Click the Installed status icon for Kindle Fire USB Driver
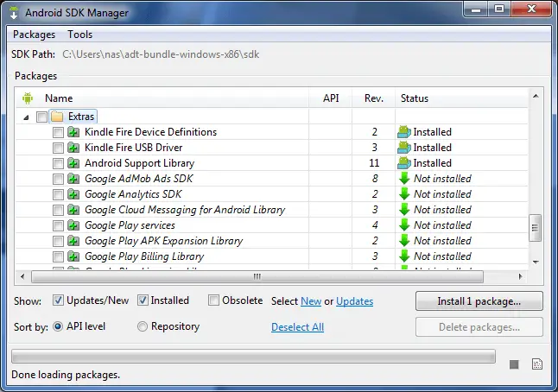 (x=404, y=148)
